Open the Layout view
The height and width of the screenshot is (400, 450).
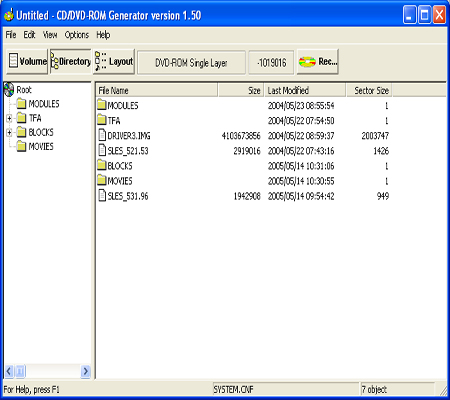[114, 62]
